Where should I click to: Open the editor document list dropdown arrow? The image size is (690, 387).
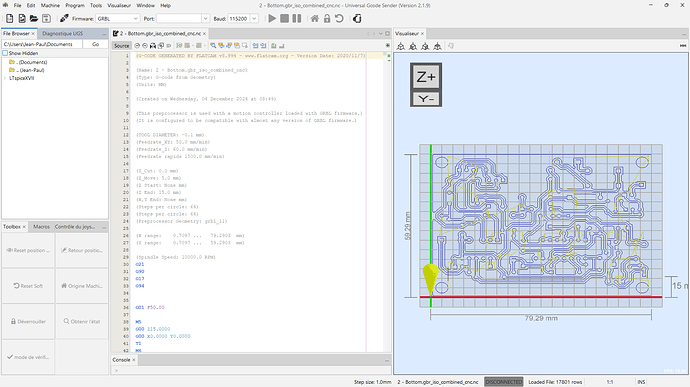coord(381,33)
